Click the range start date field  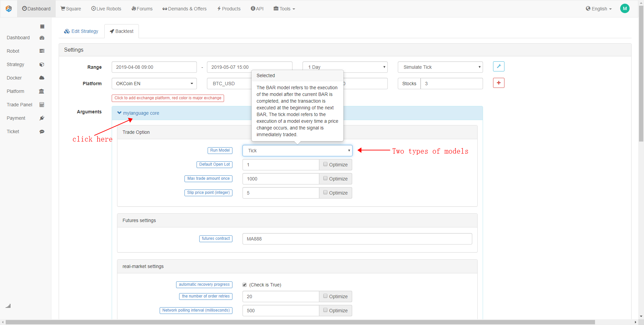(154, 67)
